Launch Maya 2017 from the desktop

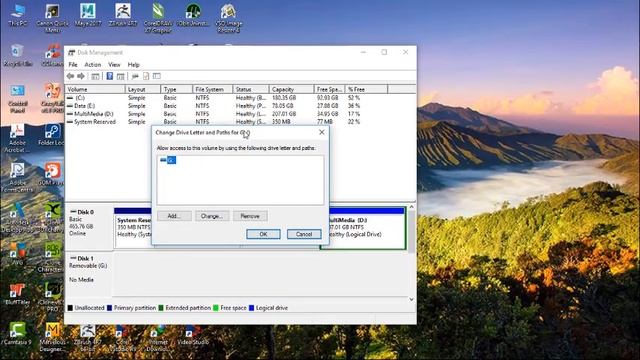[x=88, y=15]
